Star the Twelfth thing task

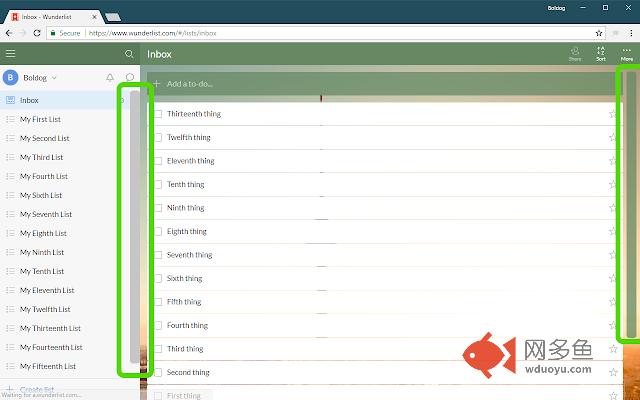tap(613, 137)
